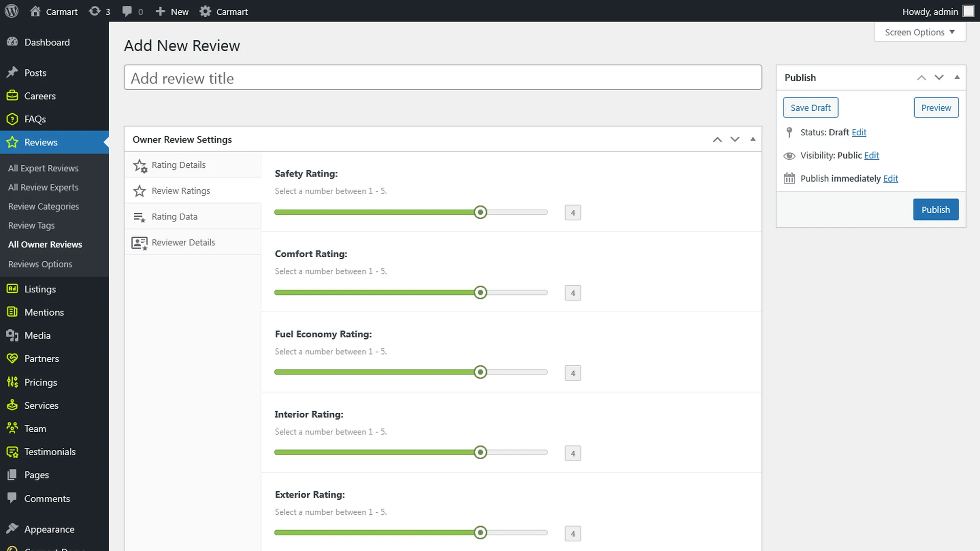Viewport: 980px width, 551px height.
Task: Expand Screen Options dropdown
Action: pyautogui.click(x=920, y=32)
